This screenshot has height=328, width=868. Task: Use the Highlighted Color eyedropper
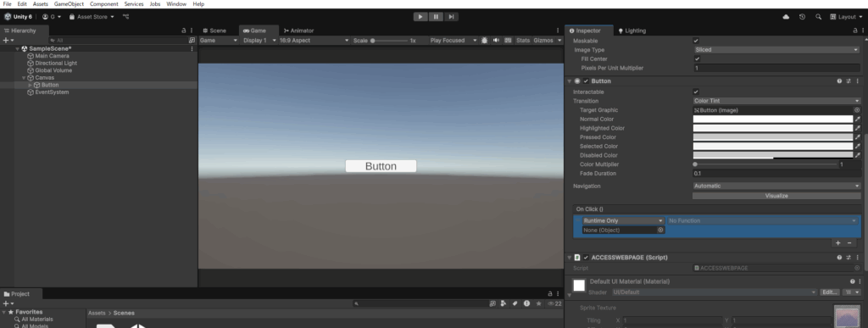(x=858, y=128)
